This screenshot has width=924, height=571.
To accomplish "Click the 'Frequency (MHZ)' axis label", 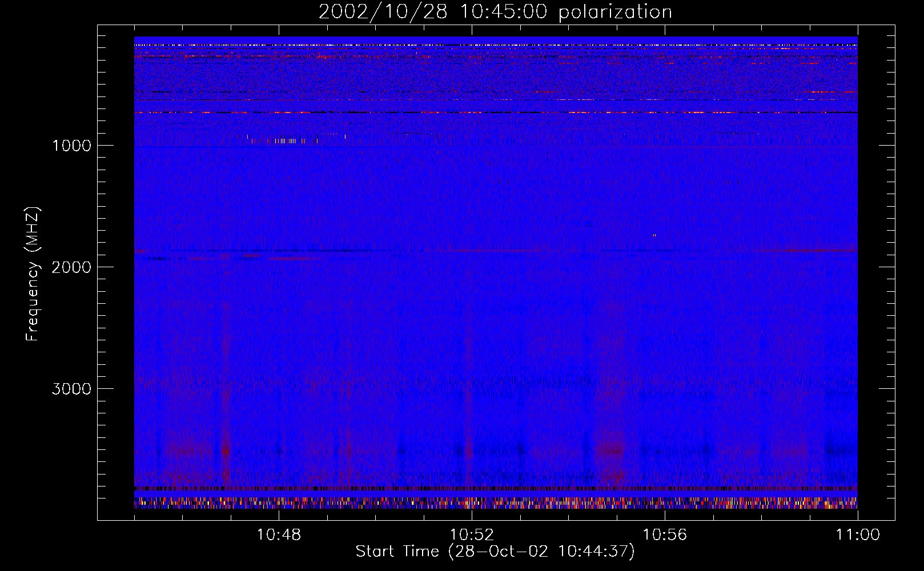I will tap(33, 274).
